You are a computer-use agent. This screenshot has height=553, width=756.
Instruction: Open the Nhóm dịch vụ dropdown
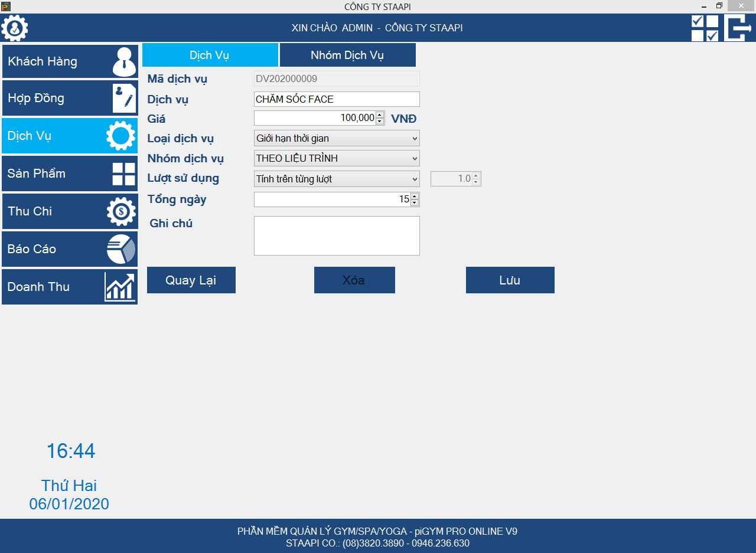tap(414, 158)
